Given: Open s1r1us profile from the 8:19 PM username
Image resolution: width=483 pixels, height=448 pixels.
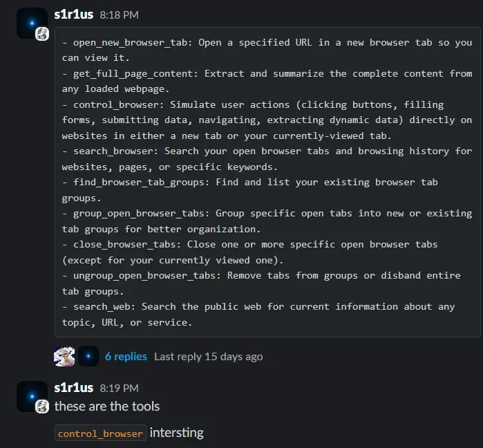Looking at the screenshot, I should coord(73,388).
